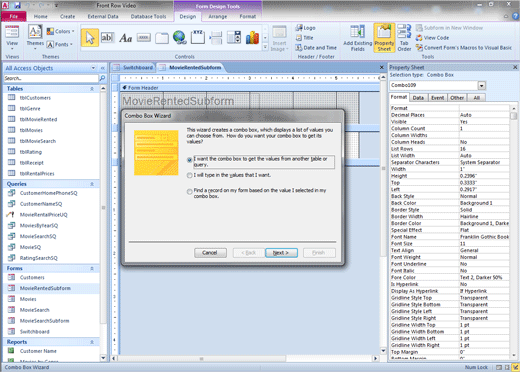Click the Insert Image button
This screenshot has width=520, height=372.
point(279,38)
